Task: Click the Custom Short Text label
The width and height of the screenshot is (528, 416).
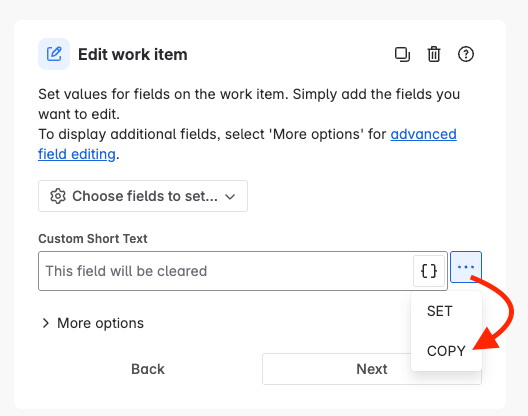Action: 93,238
